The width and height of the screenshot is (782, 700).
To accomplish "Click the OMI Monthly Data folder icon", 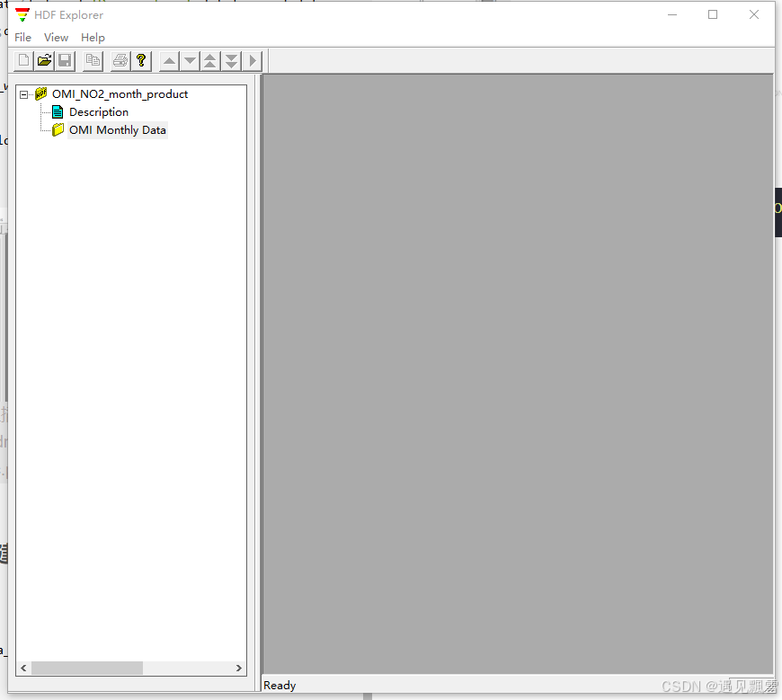I will [x=58, y=129].
